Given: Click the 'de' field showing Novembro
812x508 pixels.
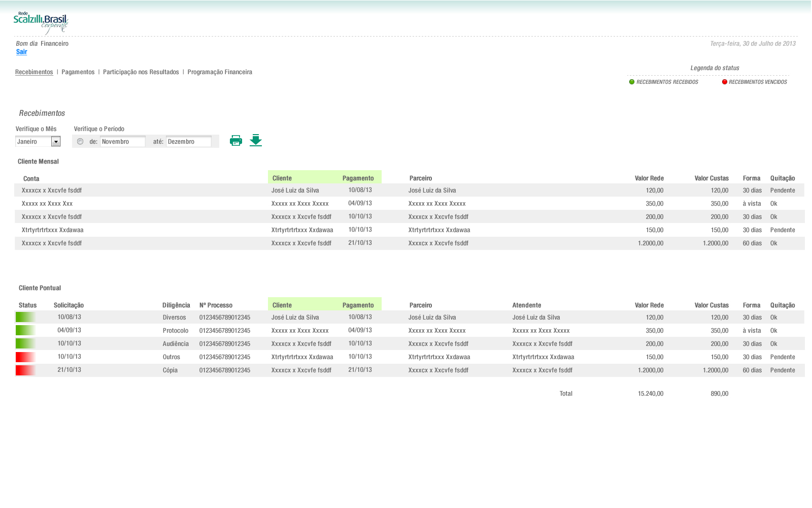Looking at the screenshot, I should click(x=122, y=142).
